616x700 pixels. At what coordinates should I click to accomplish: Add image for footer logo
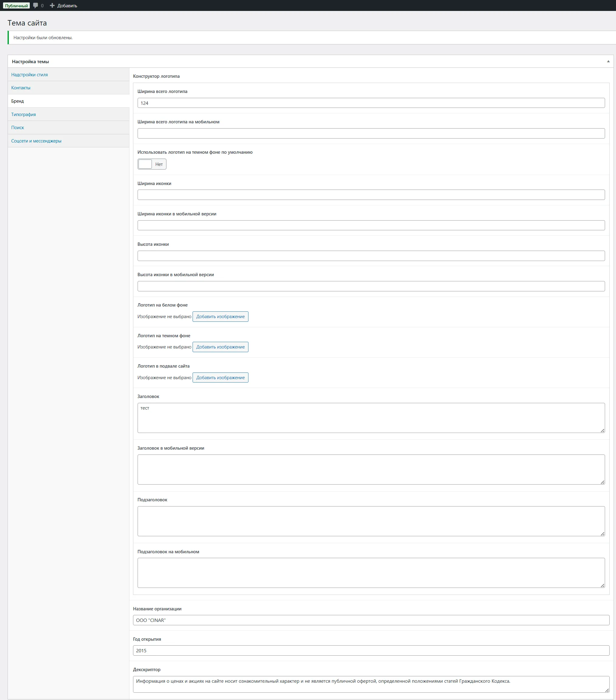point(220,377)
